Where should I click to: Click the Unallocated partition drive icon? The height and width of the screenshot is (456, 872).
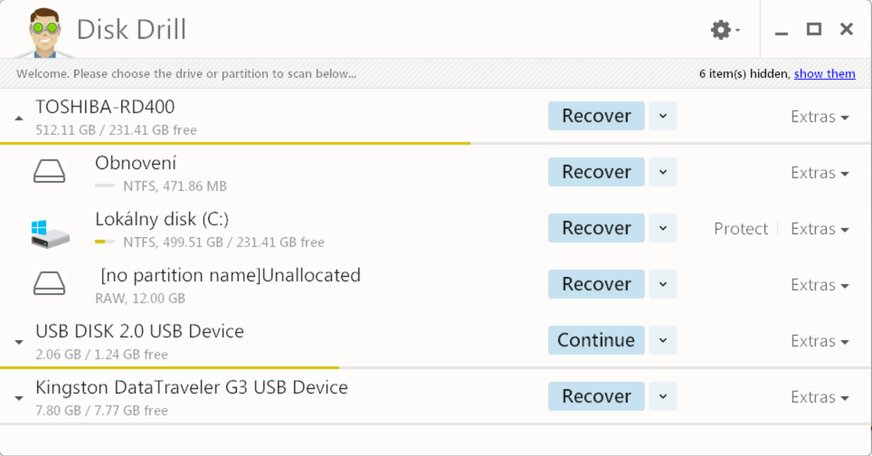50,284
